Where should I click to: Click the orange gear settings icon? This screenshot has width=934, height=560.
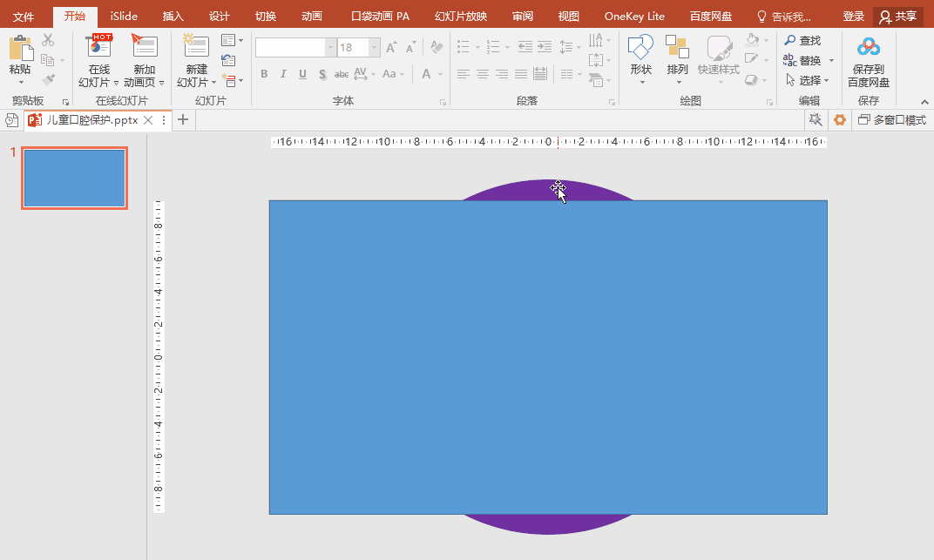(x=840, y=120)
